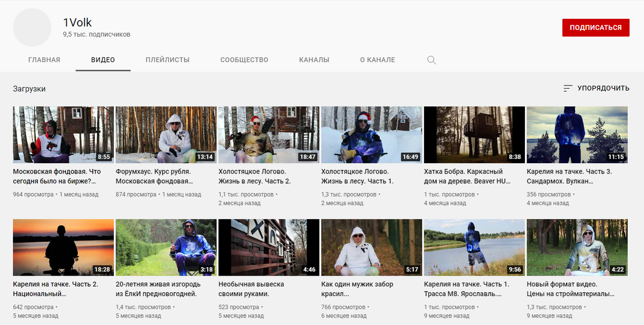Open title 'Как один мужик забор красил'
Viewport: 644px width, 325px height.
357,289
